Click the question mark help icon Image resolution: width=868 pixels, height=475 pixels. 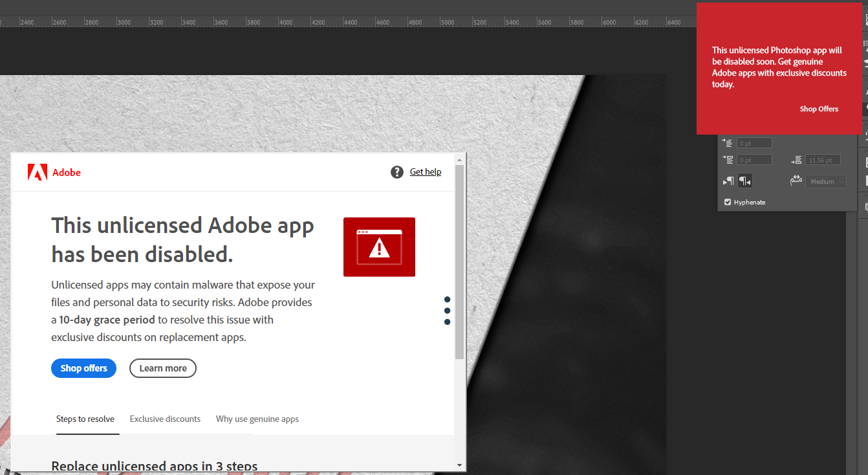tap(397, 172)
